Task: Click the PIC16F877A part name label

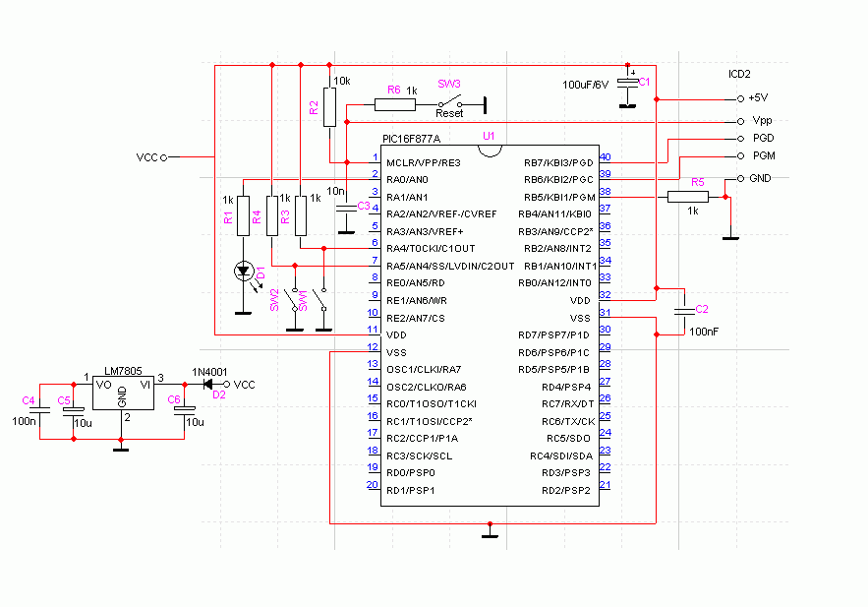Action: point(411,139)
